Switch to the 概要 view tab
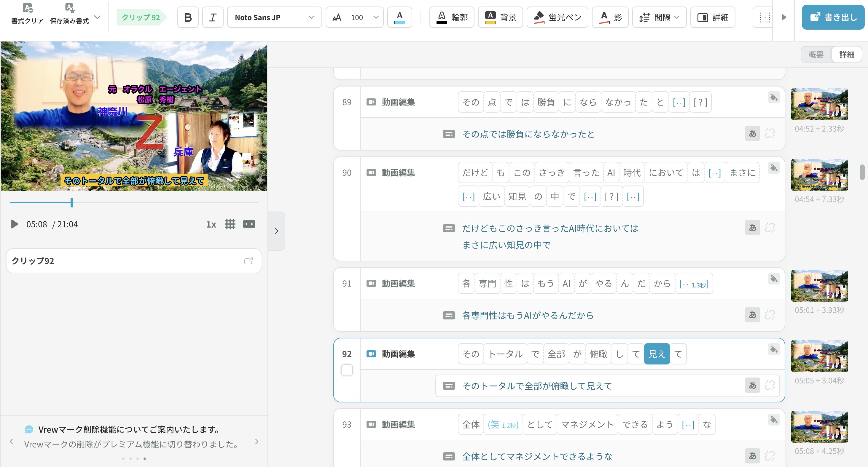Image resolution: width=868 pixels, height=467 pixels. tap(816, 55)
